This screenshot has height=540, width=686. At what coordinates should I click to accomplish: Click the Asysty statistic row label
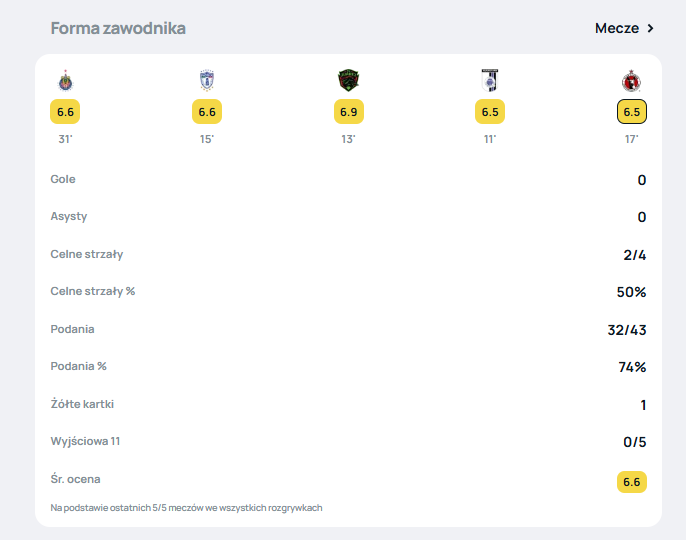[69, 217]
